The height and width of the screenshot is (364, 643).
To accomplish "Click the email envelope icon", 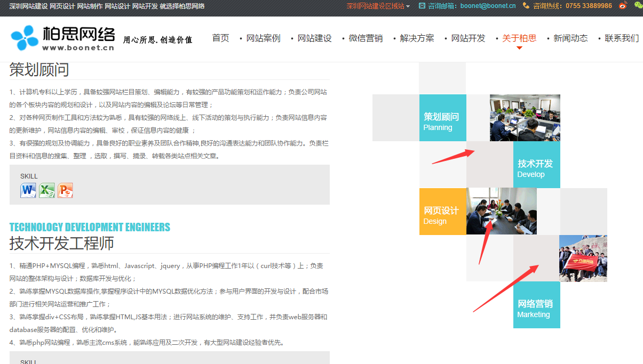I will [x=422, y=6].
